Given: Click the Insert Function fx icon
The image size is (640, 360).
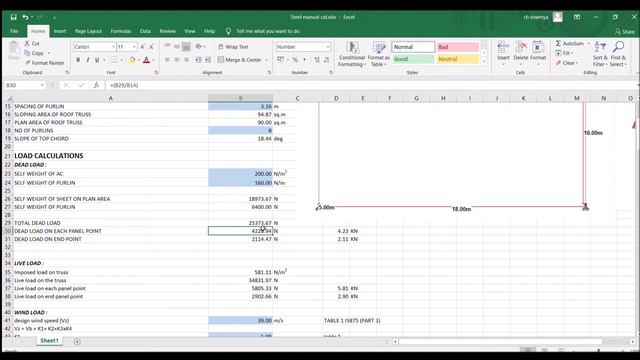Looking at the screenshot, I should [x=96, y=85].
